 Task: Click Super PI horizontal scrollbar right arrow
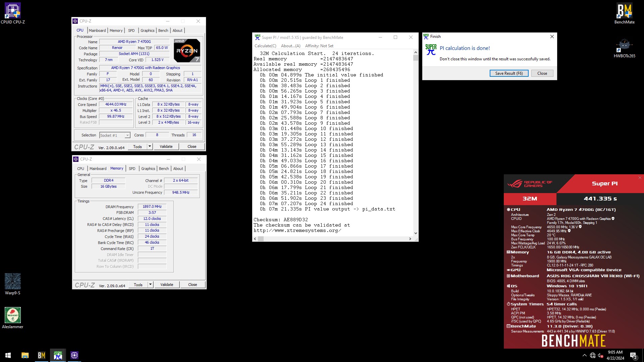[410, 239]
